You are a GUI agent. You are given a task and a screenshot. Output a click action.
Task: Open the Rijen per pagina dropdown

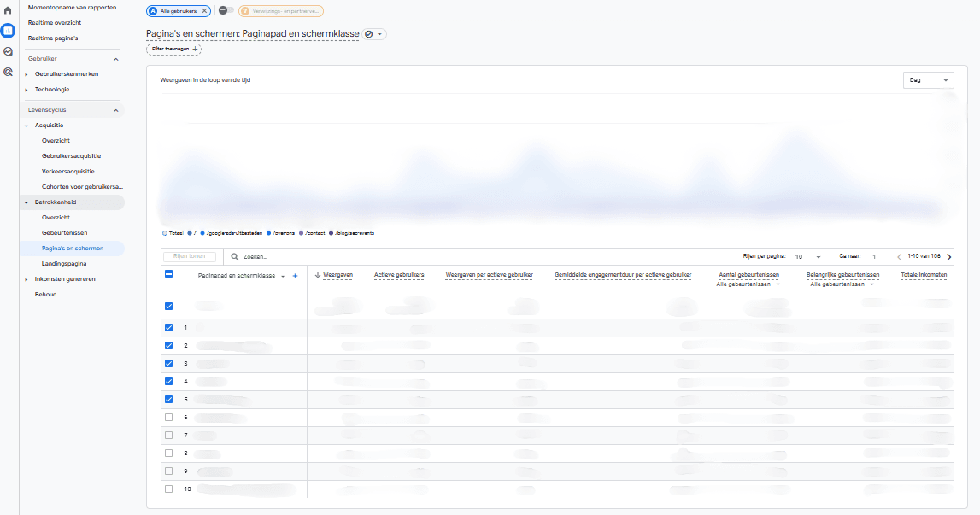pyautogui.click(x=807, y=257)
